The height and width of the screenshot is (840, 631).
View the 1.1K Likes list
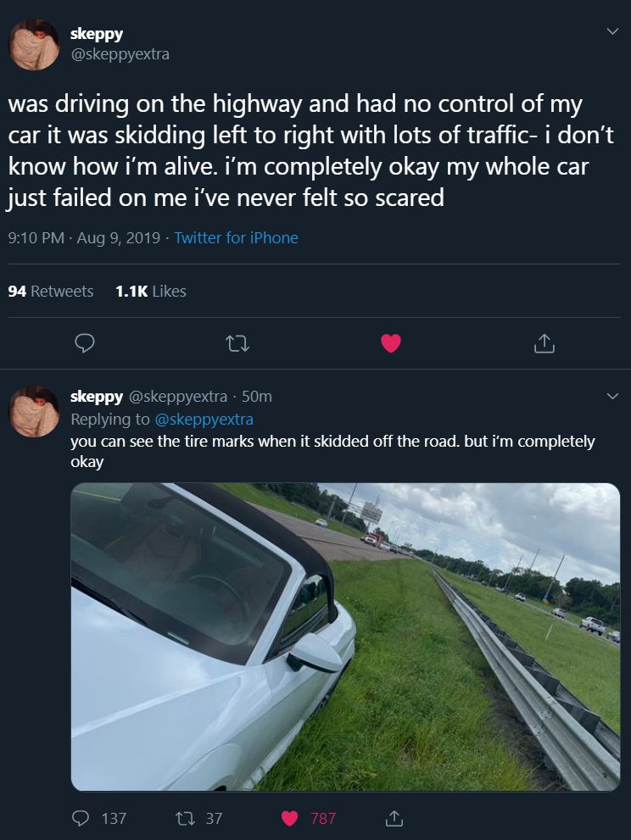(x=150, y=291)
